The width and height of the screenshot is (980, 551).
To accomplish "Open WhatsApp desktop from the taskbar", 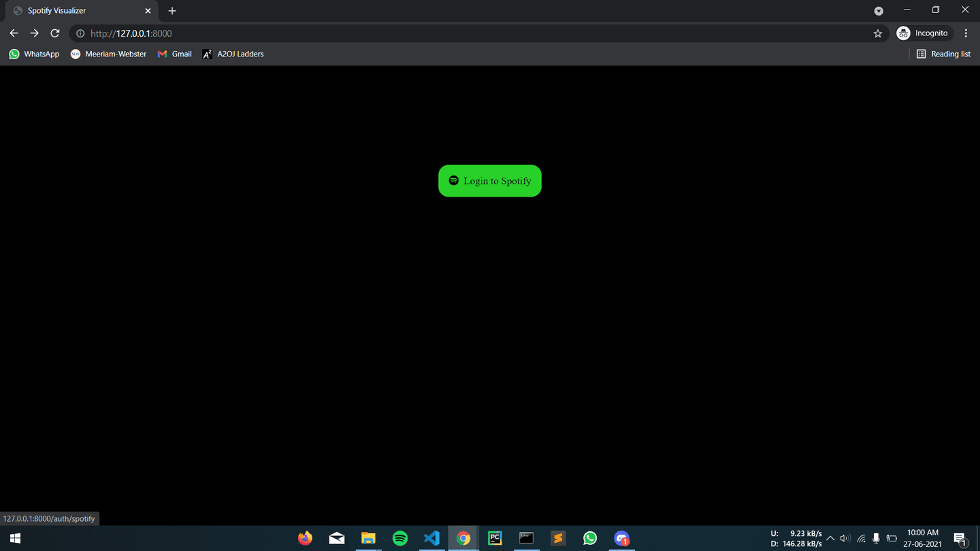I will pos(590,538).
